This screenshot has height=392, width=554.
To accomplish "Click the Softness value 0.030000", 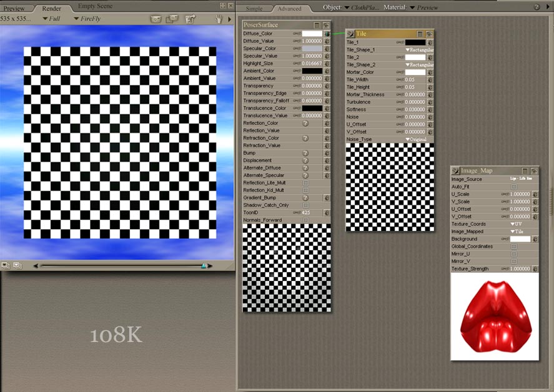I will click(x=415, y=109).
